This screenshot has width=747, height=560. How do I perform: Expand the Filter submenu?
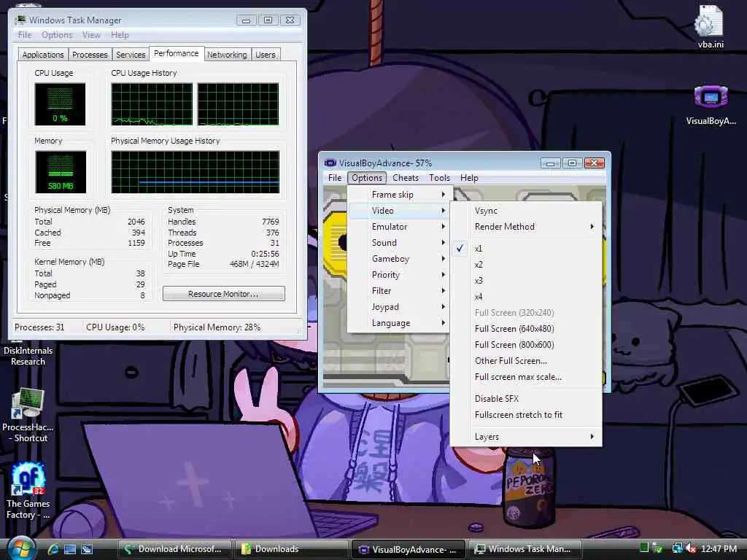click(398, 290)
